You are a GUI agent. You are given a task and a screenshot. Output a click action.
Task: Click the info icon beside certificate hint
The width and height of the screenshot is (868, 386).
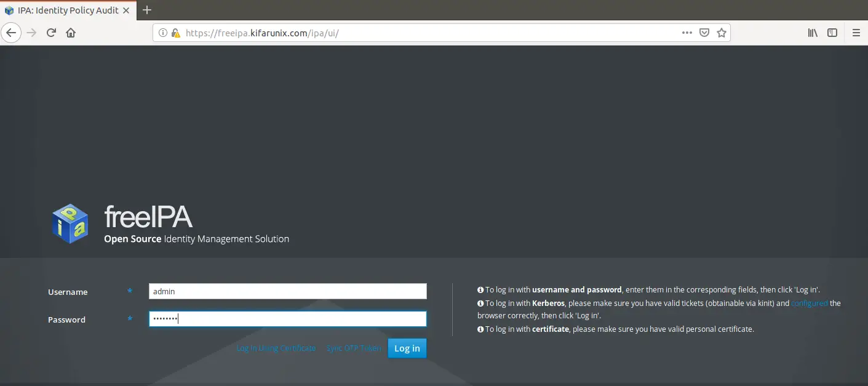pos(480,329)
